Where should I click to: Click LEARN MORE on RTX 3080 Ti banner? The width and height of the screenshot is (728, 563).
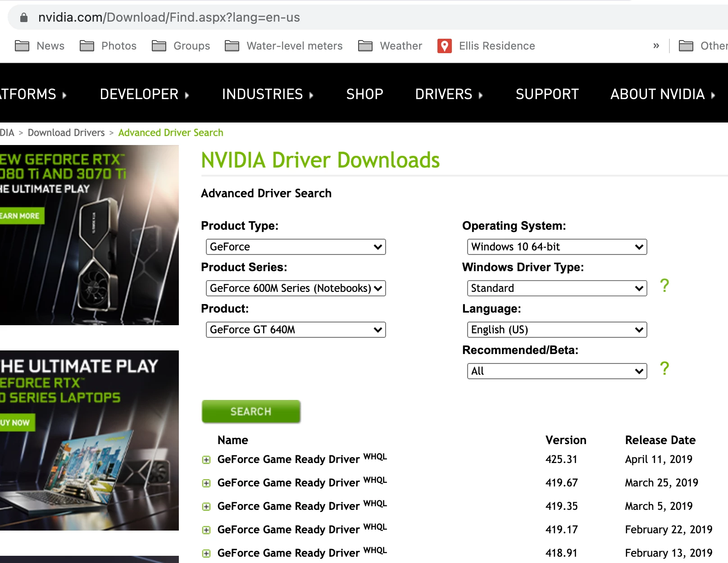pos(22,216)
